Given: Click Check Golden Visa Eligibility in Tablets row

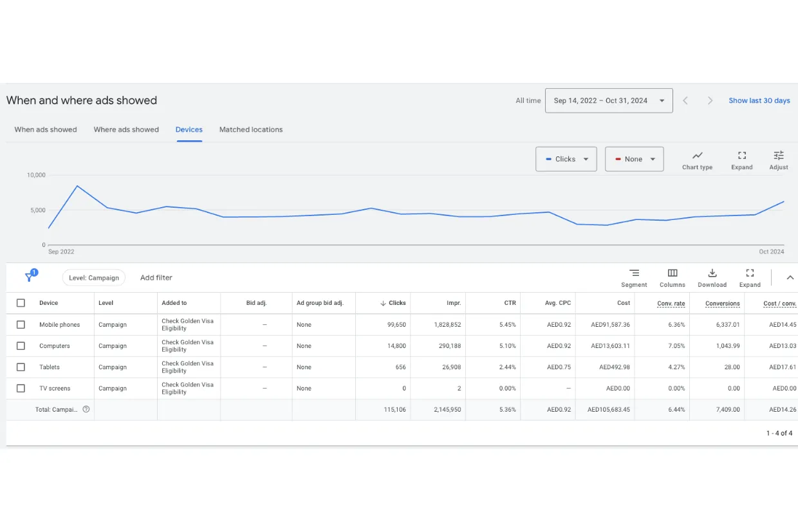Looking at the screenshot, I should pos(187,367).
